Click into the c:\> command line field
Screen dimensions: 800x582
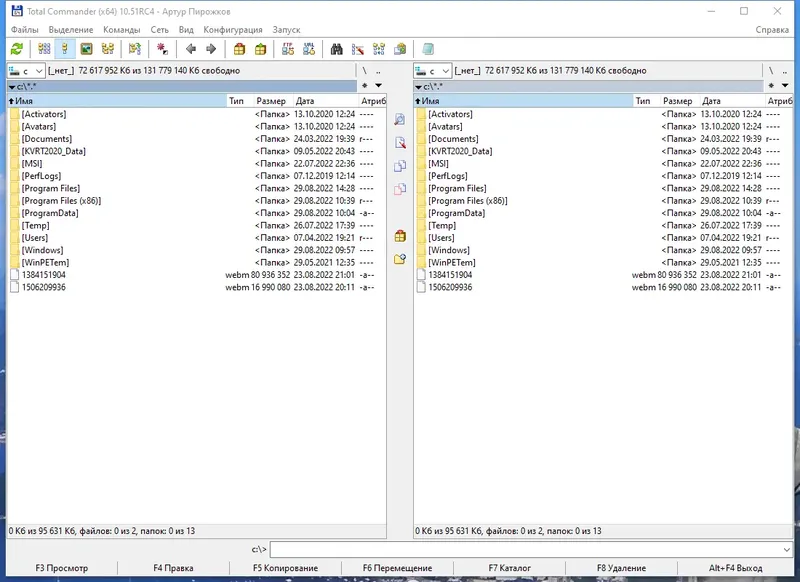pos(526,549)
